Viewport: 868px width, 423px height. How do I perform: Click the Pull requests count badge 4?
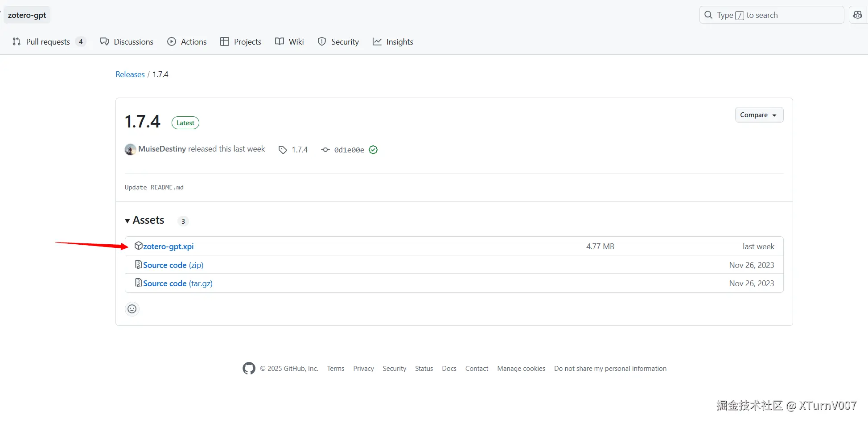81,42
